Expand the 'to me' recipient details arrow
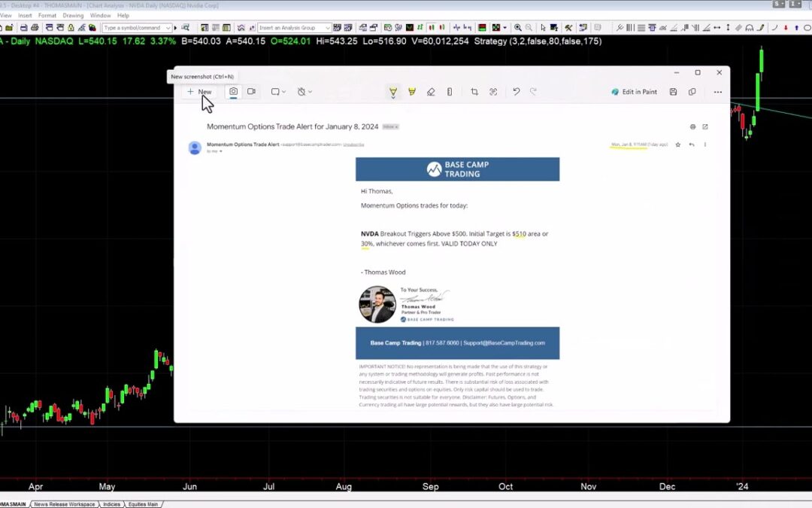 tap(220, 151)
